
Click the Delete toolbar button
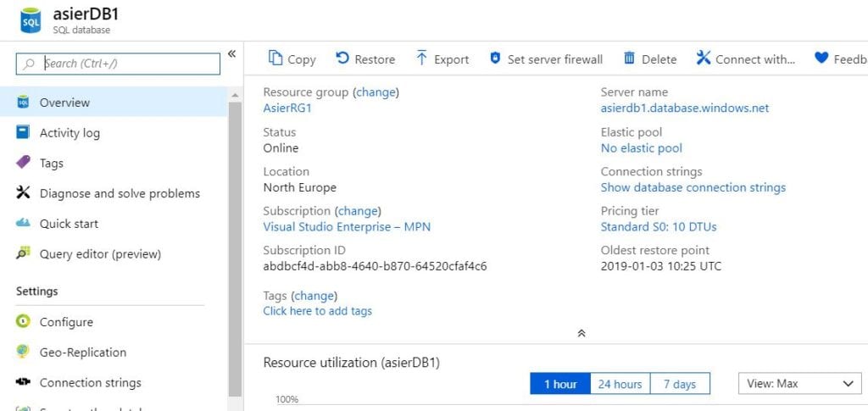click(650, 58)
